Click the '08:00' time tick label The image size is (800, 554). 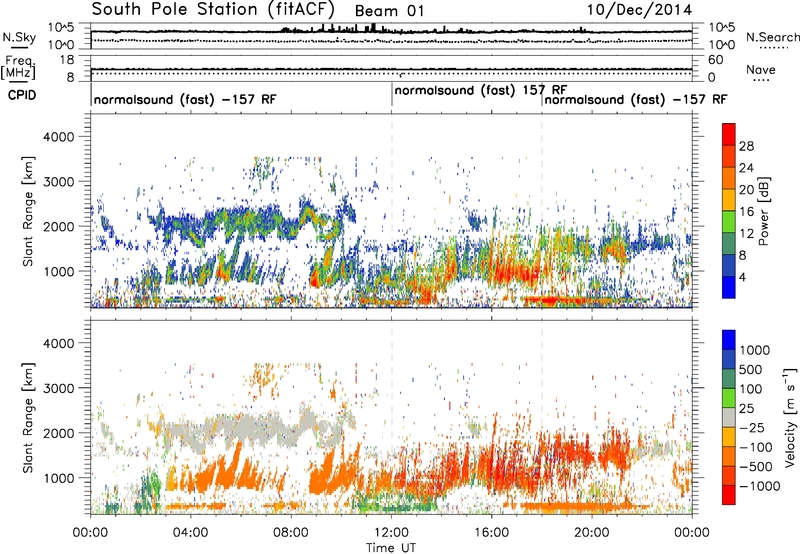[291, 533]
